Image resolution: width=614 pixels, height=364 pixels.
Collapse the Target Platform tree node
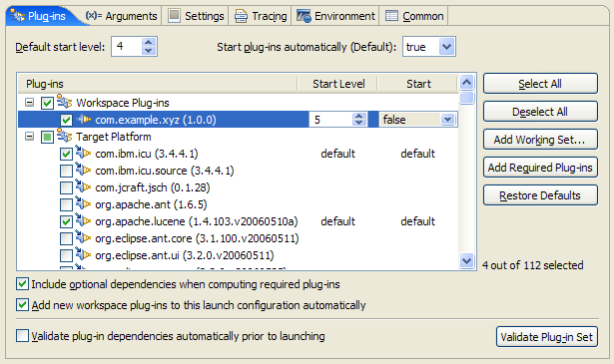(29, 137)
